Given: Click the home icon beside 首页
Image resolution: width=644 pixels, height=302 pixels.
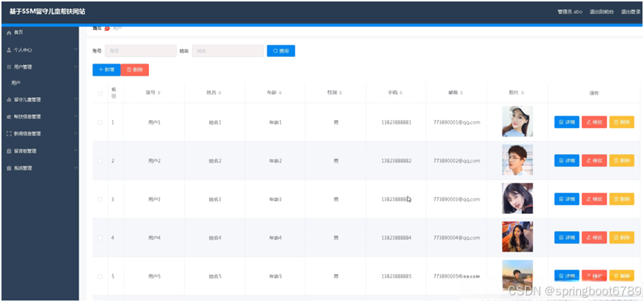Looking at the screenshot, I should [x=9, y=33].
